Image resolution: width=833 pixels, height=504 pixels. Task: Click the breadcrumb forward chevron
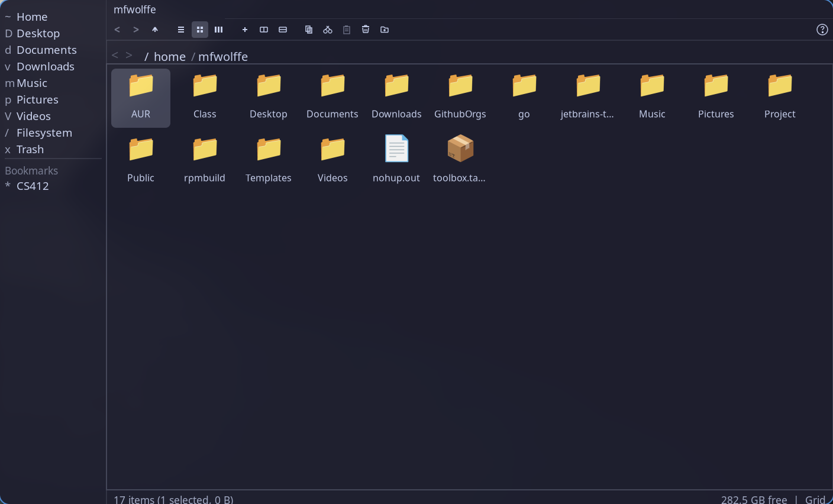[x=129, y=55]
